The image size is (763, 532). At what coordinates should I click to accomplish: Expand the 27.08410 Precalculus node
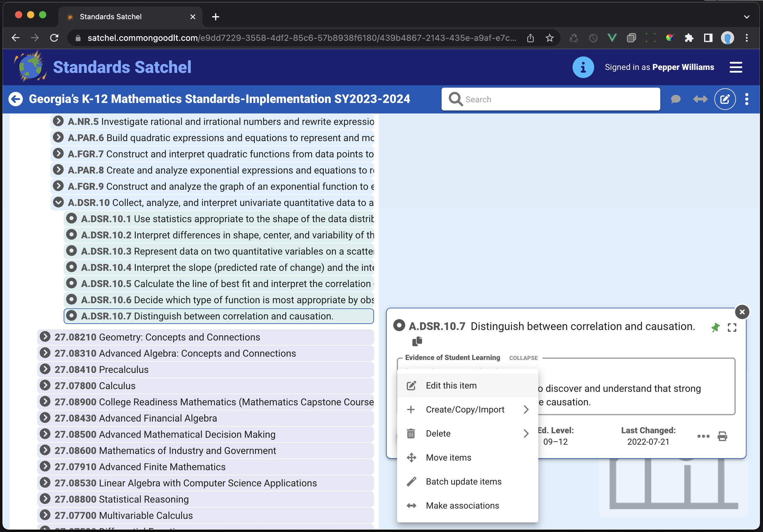[x=45, y=369]
